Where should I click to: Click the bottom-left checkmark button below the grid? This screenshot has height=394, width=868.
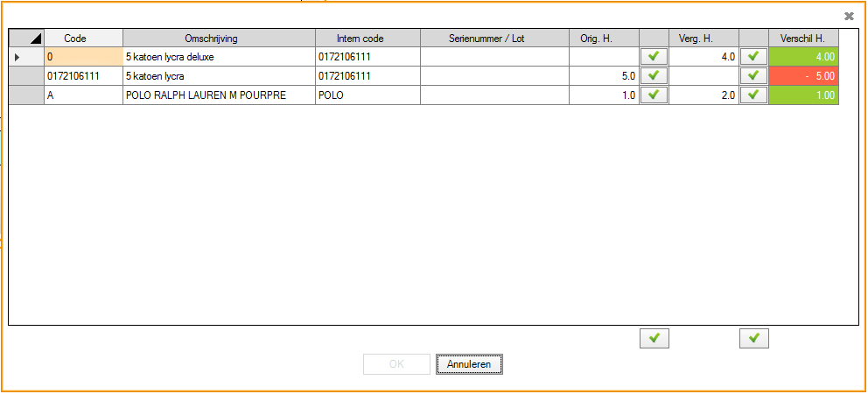click(x=654, y=339)
